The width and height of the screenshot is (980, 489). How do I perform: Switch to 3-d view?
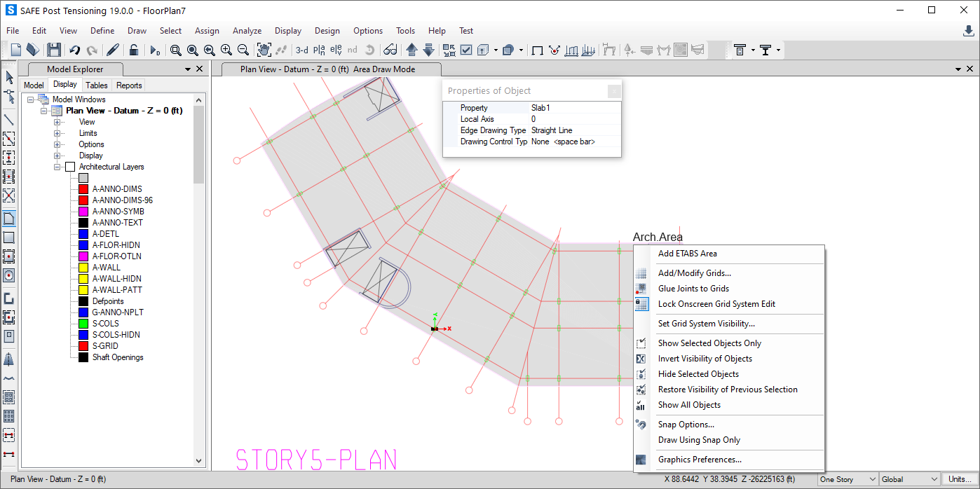301,50
